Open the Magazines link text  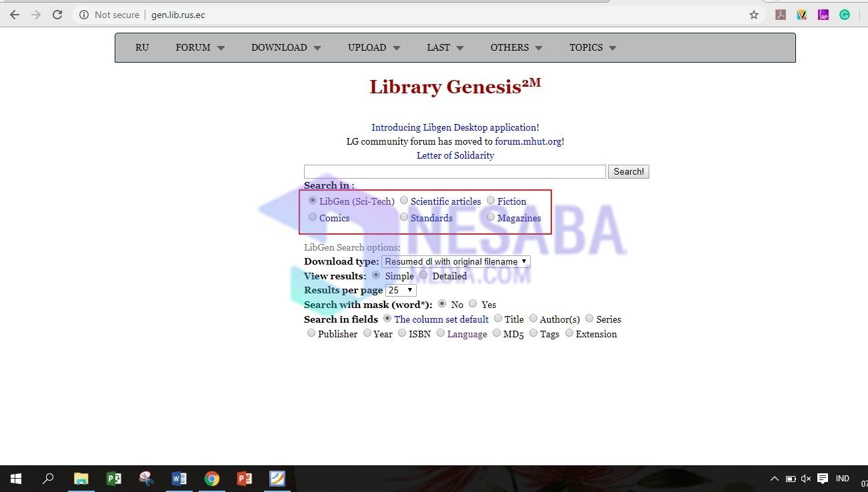click(519, 218)
